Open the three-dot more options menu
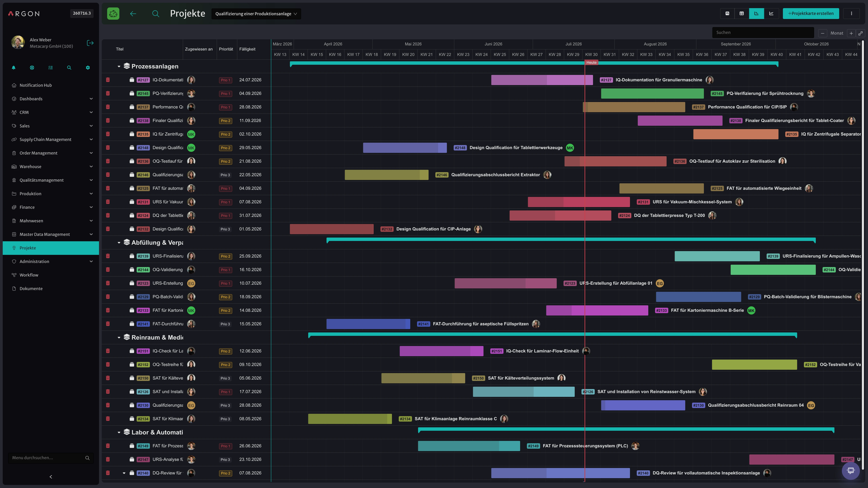The image size is (868, 488). tap(851, 14)
